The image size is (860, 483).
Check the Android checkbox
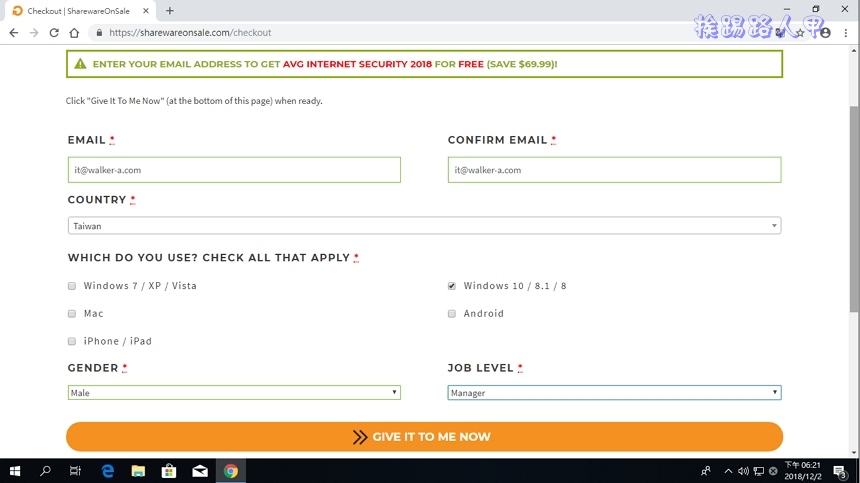pos(452,314)
